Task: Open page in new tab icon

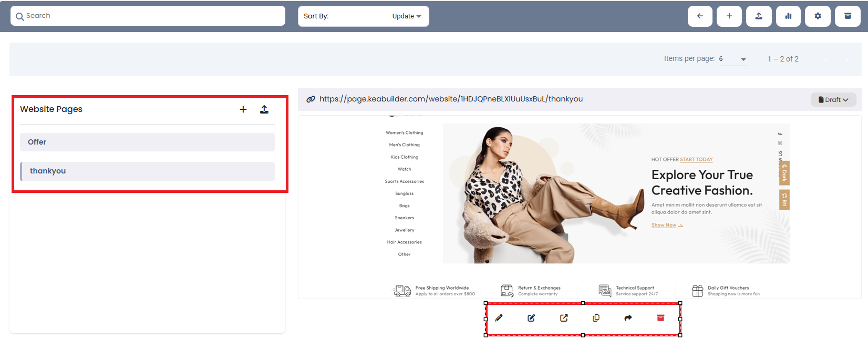Action: click(x=564, y=318)
